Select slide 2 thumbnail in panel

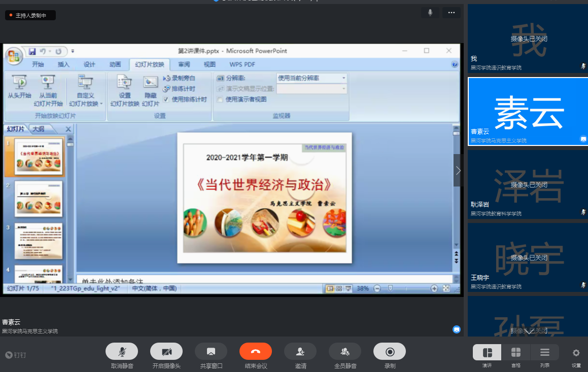click(x=39, y=199)
